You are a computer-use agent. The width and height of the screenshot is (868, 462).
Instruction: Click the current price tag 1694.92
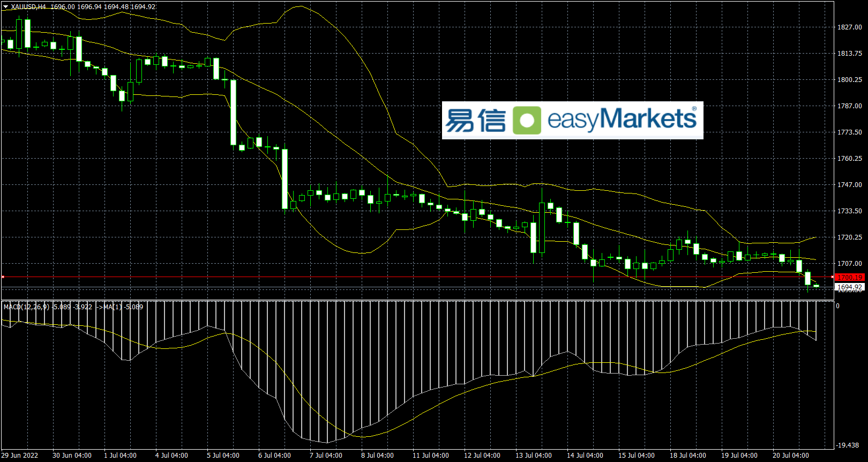pos(850,287)
